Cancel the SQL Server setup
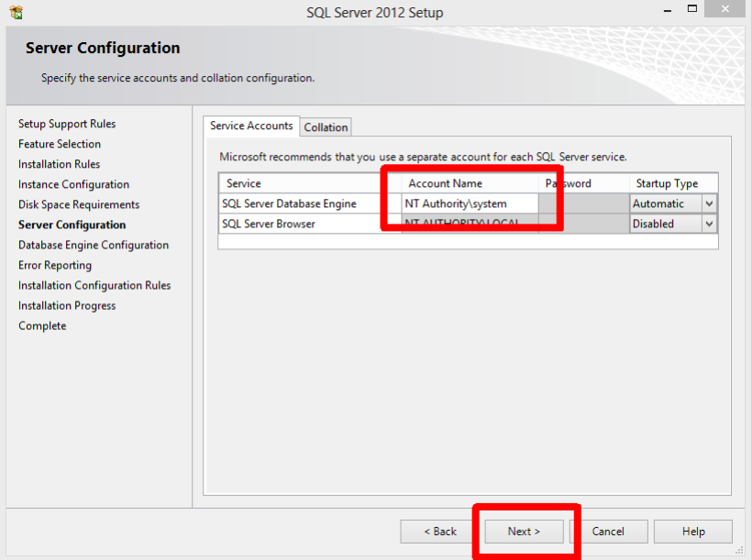The width and height of the screenshot is (752, 560). 608,532
